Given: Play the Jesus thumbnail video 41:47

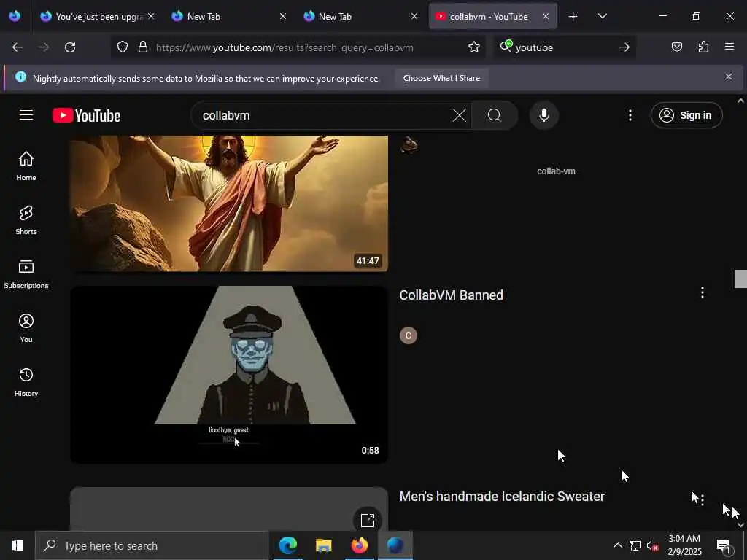Looking at the screenshot, I should click(x=229, y=203).
